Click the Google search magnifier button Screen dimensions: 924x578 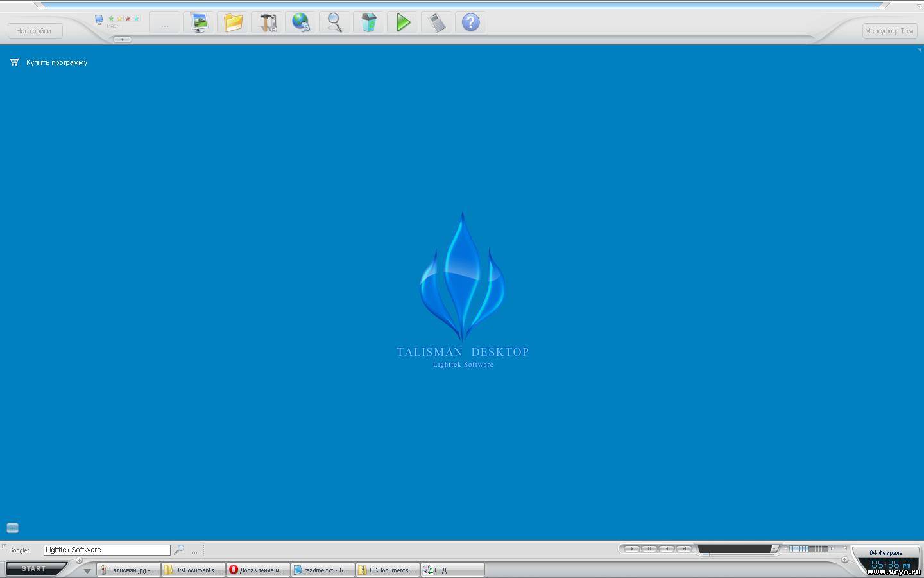pyautogui.click(x=179, y=550)
